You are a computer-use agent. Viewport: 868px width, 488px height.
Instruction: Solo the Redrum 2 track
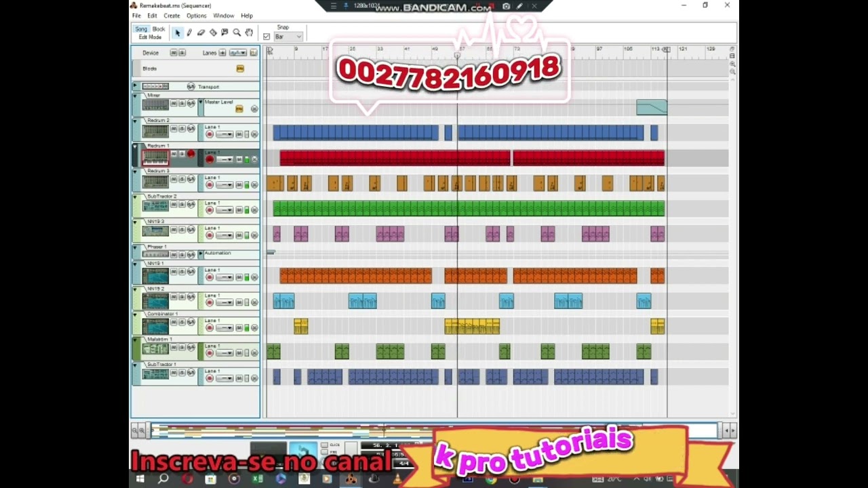tap(182, 129)
